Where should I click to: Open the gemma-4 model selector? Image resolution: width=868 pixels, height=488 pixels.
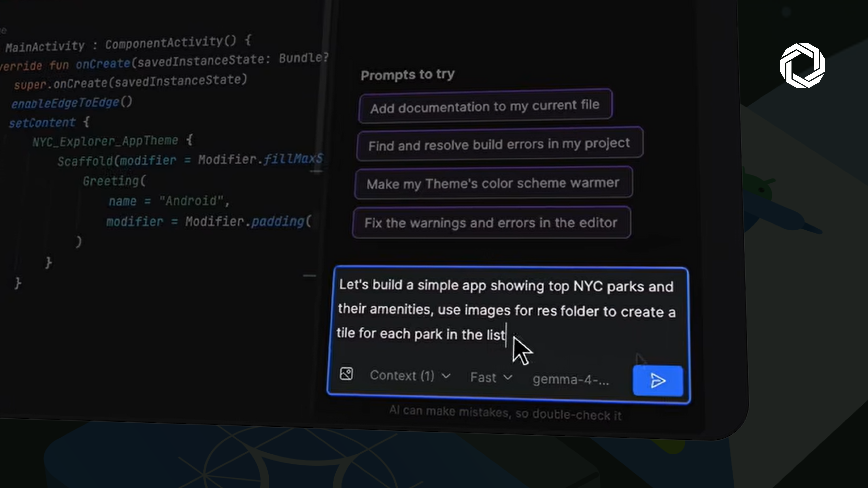[x=571, y=380]
